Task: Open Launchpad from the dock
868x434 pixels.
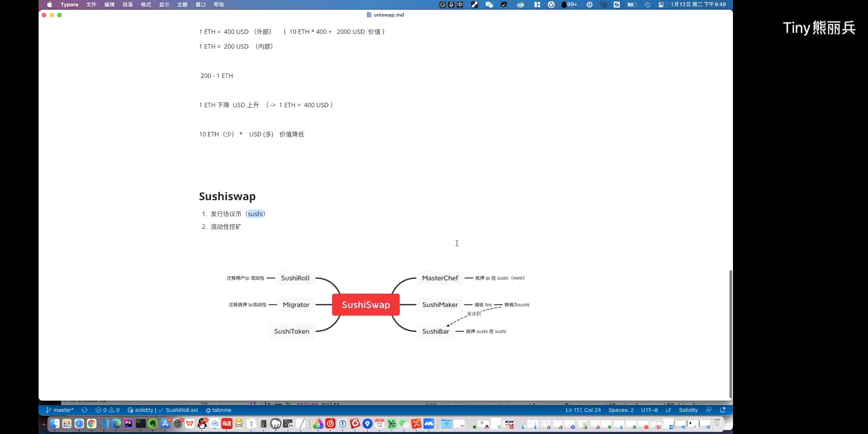Action: click(x=67, y=424)
